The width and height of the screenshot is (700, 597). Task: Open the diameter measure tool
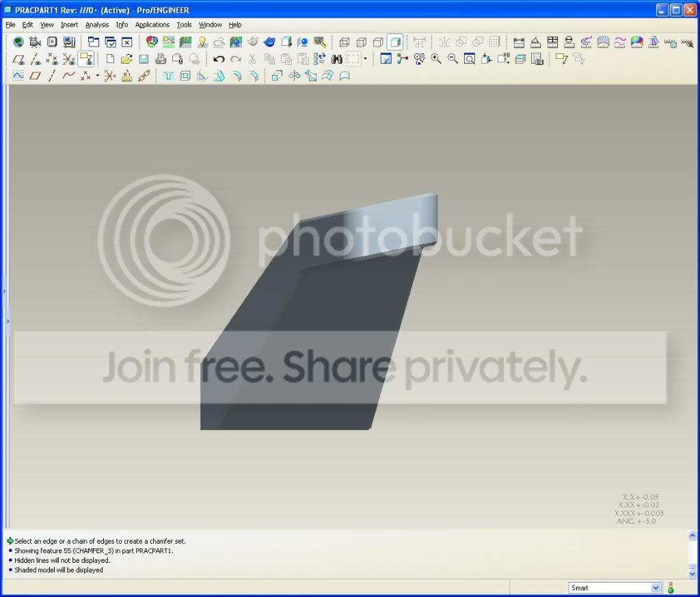pos(569,42)
